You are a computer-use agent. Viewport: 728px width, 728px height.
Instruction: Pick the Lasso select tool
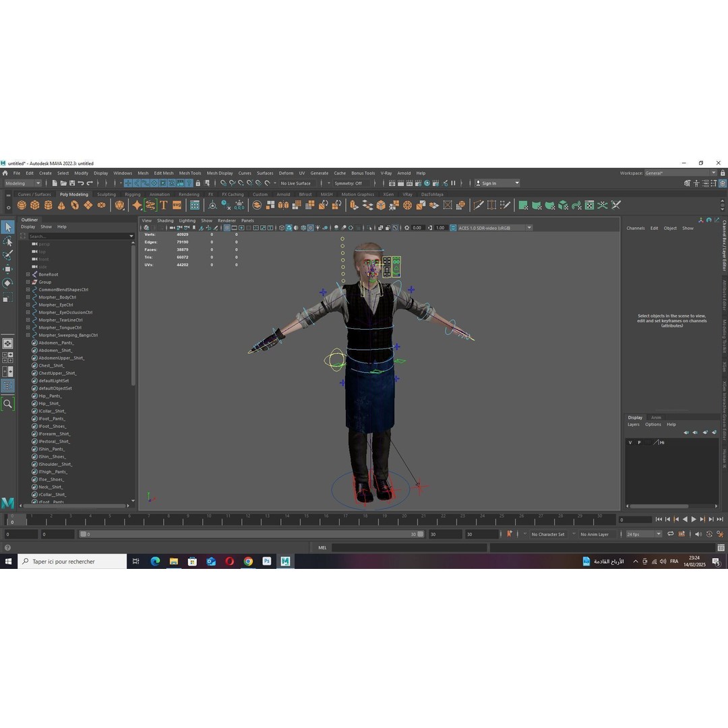point(8,241)
